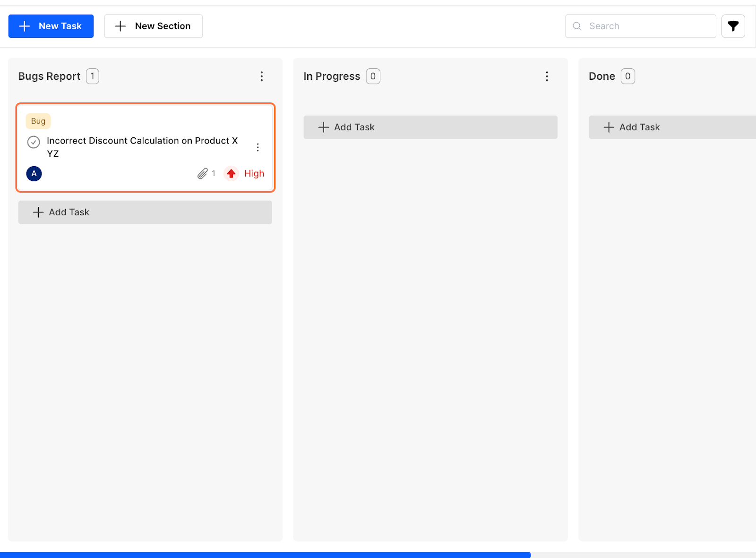Open In Progress section options menu
Image resolution: width=756 pixels, height=558 pixels.
tap(547, 76)
